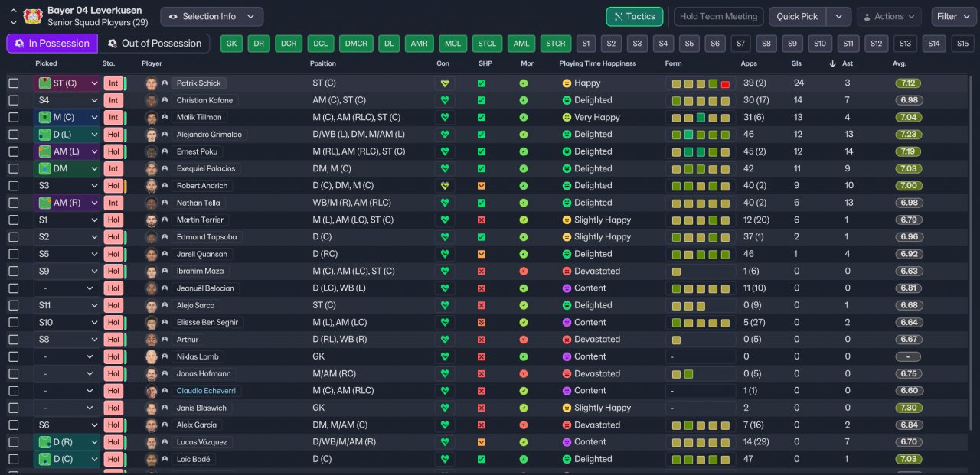This screenshot has width=980, height=475.
Task: Tick the checkbox for Aleix García
Action: click(14, 425)
